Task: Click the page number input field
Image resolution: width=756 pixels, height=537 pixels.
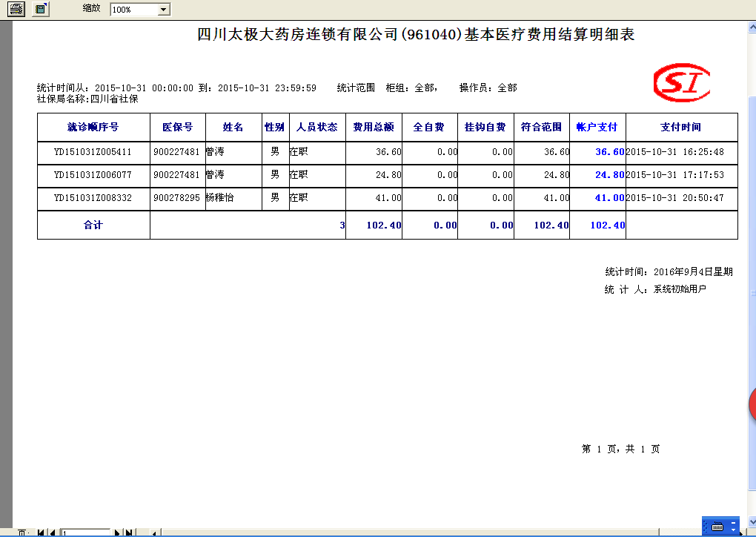Action: tap(86, 533)
